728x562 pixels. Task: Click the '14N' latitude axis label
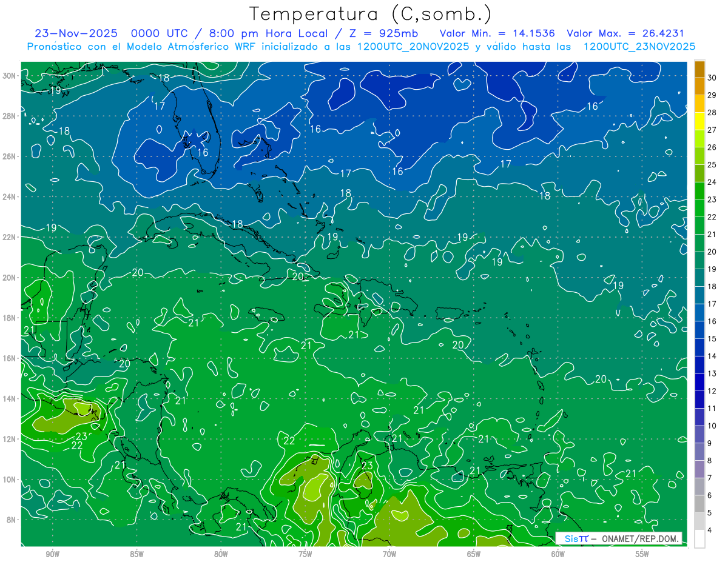coord(10,398)
